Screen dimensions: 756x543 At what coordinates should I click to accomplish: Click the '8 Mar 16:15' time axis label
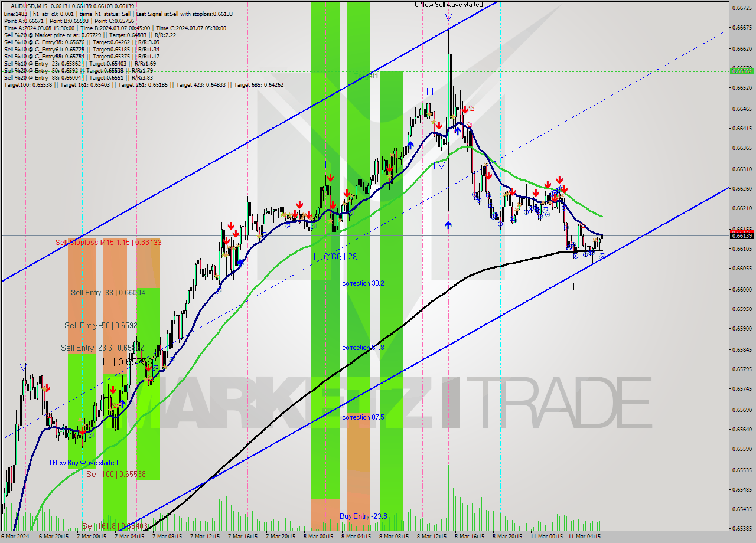(470, 537)
